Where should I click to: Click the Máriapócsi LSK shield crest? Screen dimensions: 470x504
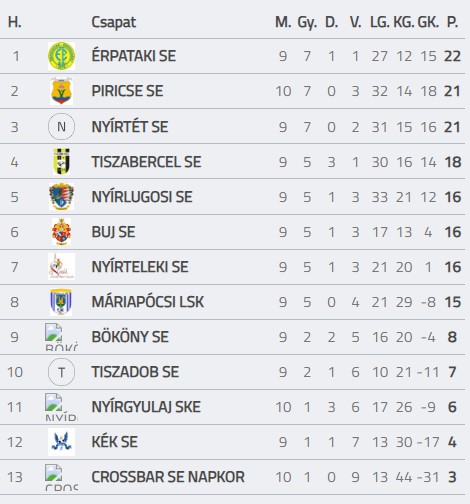pos(61,302)
